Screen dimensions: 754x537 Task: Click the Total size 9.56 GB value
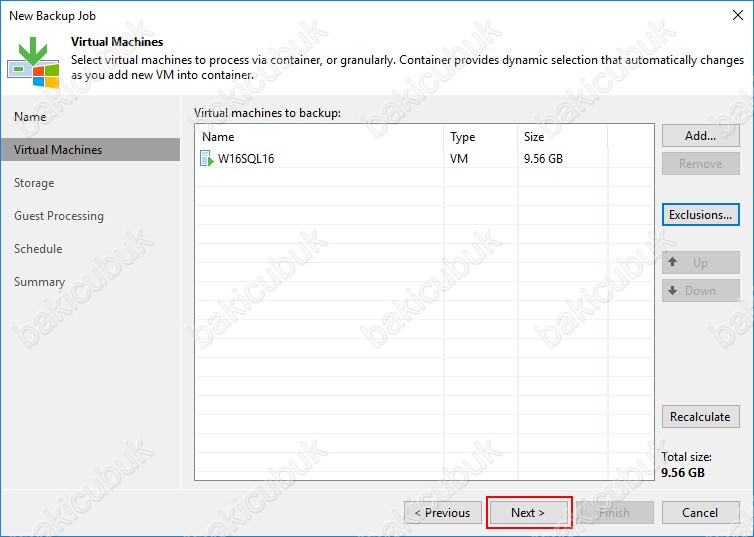tap(683, 473)
